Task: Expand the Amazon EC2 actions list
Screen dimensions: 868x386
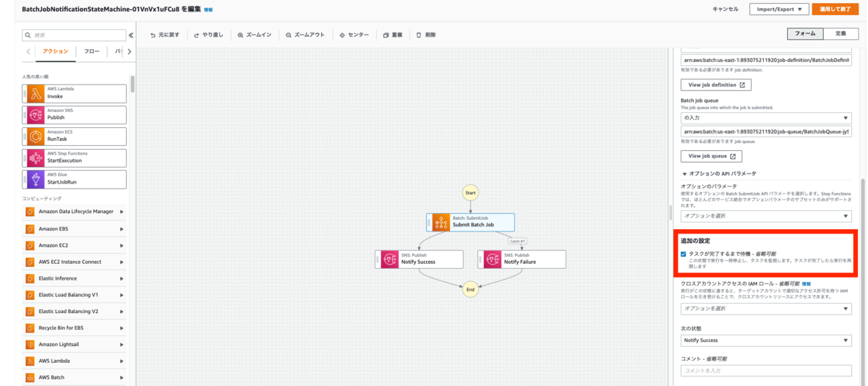Action: (122, 245)
